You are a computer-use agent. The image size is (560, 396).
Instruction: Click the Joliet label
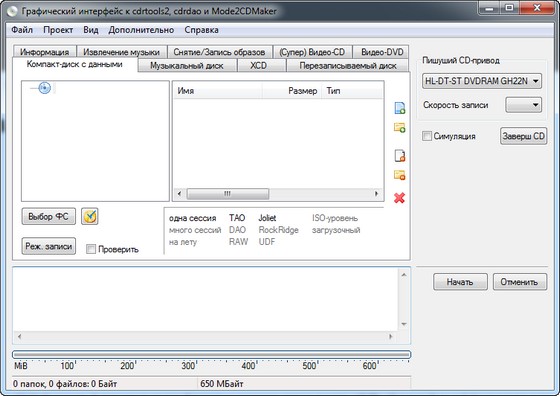[x=267, y=218]
